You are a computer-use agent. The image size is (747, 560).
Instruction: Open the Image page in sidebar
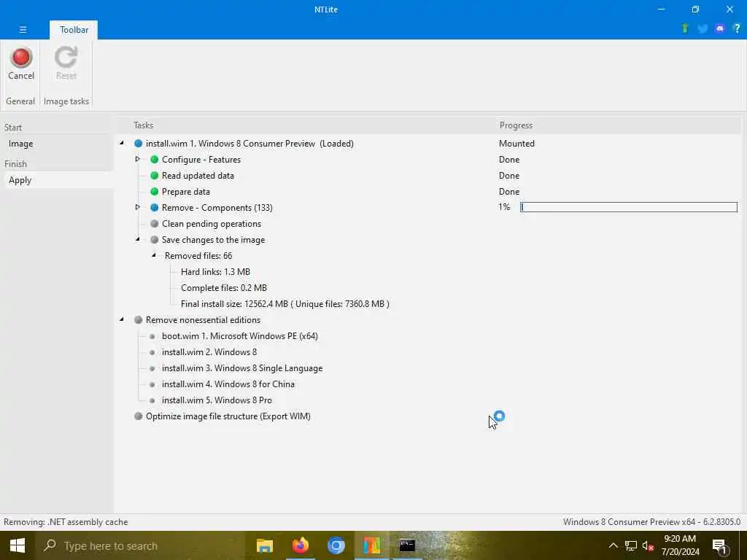pos(21,144)
